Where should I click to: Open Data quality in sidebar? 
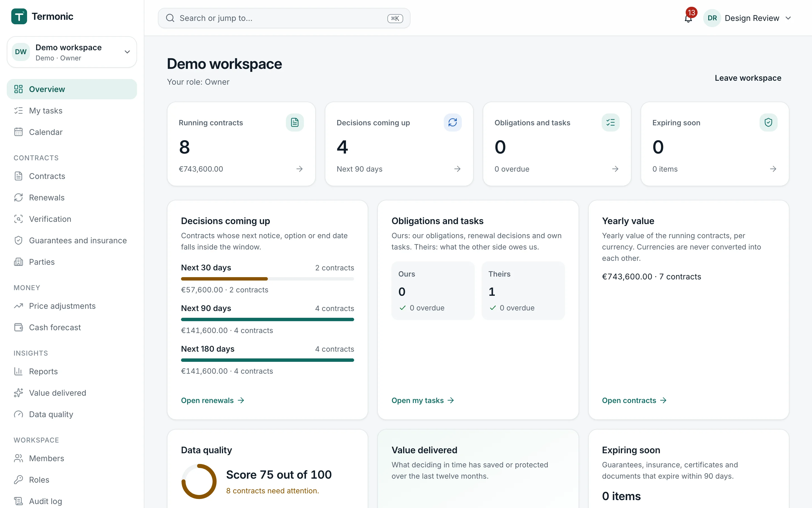(72, 414)
